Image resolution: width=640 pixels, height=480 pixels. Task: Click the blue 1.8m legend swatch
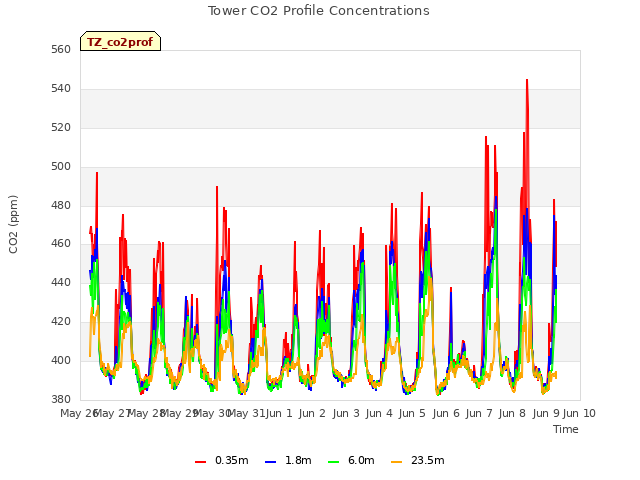click(271, 462)
